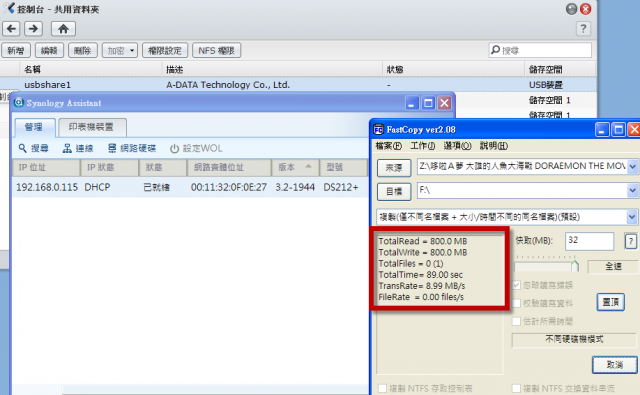The image size is (640, 395).
Task: Expand the source path dropdown arrow
Action: pyautogui.click(x=632, y=166)
